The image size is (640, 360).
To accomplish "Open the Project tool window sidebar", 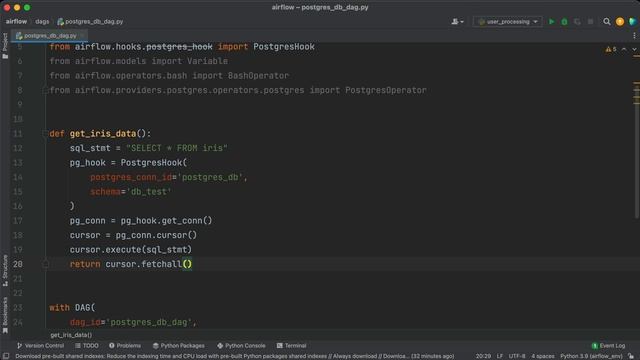I will [5, 46].
